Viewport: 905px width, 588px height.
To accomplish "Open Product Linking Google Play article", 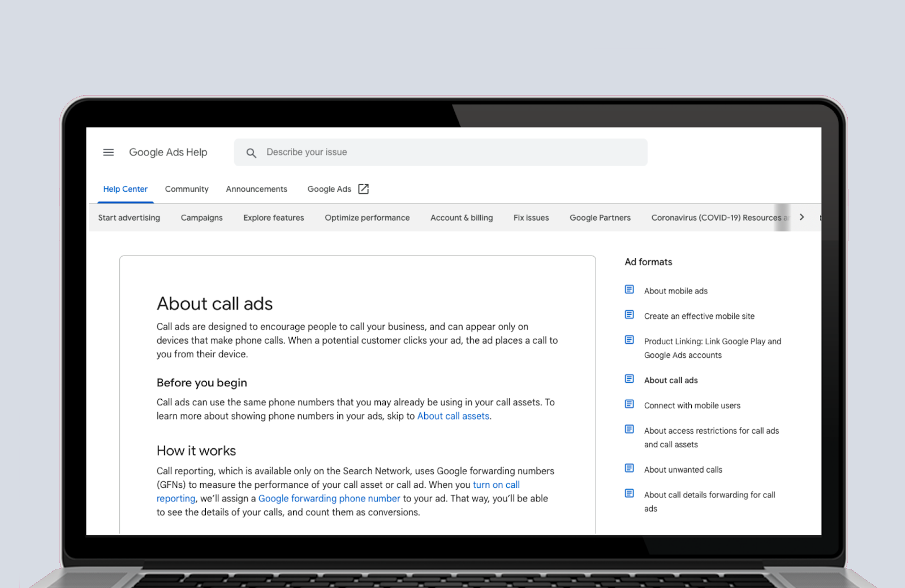I will tap(713, 348).
